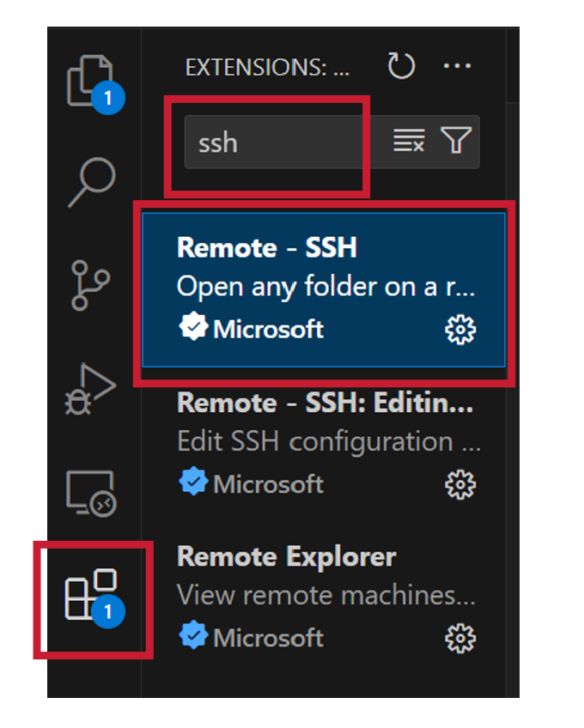Image resolution: width=584 pixels, height=728 pixels.
Task: Open the Extensions view icon
Action: tap(93, 598)
